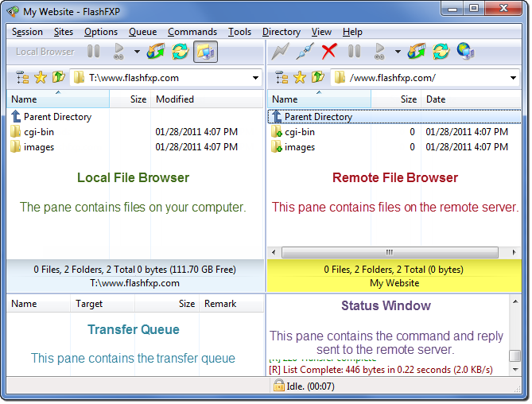
Task: Go up one folder in remote pane
Action: (x=318, y=77)
